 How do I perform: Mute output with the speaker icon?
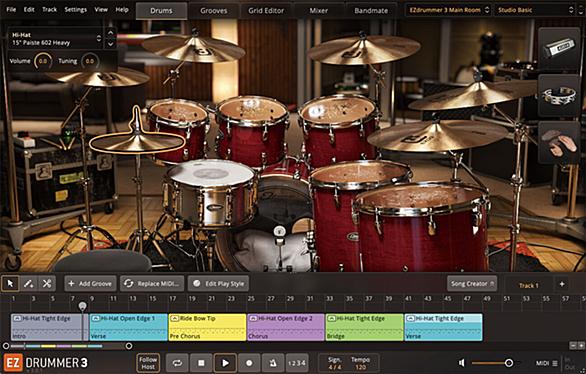click(x=462, y=363)
